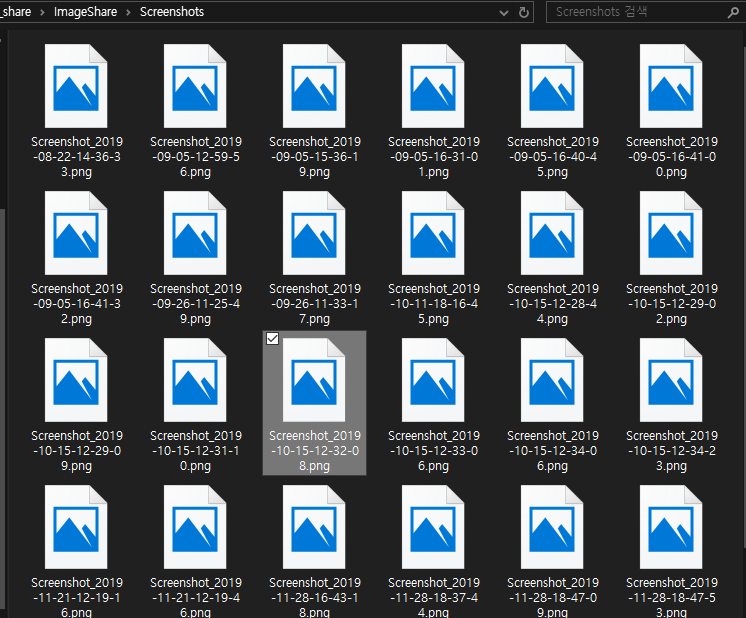The height and width of the screenshot is (618, 746).
Task: Refresh the Screenshots folder view
Action: click(524, 12)
